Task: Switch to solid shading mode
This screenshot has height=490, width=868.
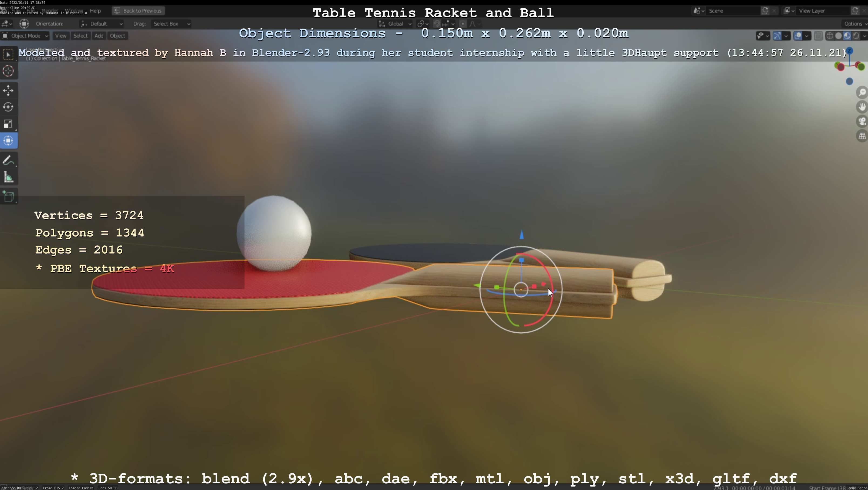Action: 838,36
